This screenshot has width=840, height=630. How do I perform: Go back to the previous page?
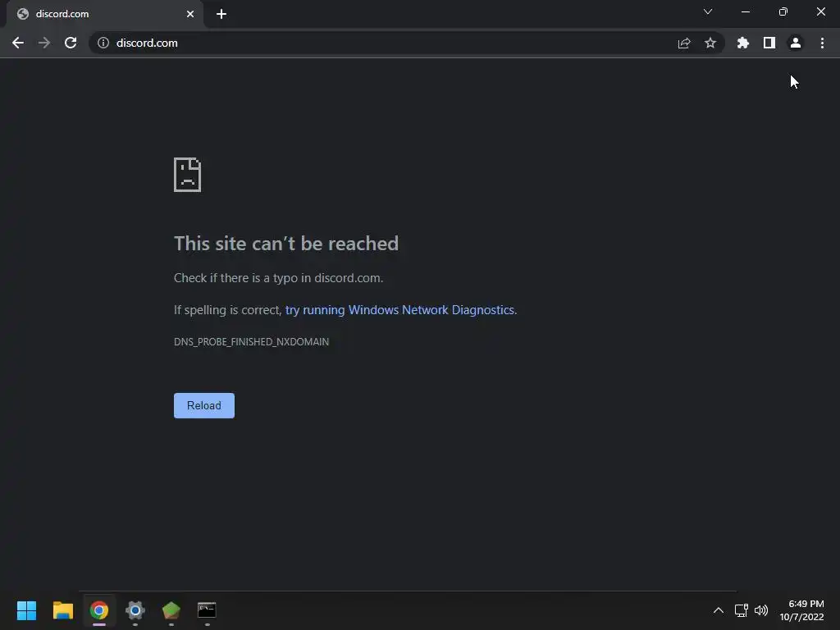(18, 43)
